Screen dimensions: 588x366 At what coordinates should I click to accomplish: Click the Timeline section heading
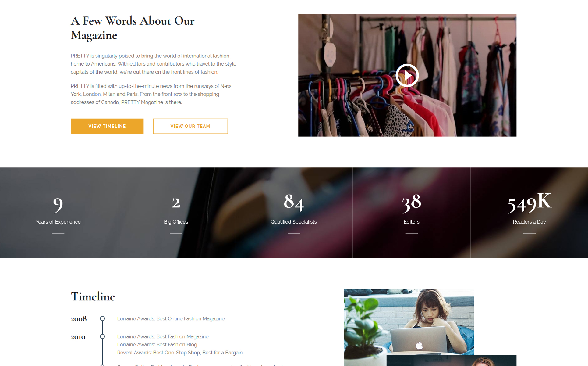pyautogui.click(x=93, y=297)
